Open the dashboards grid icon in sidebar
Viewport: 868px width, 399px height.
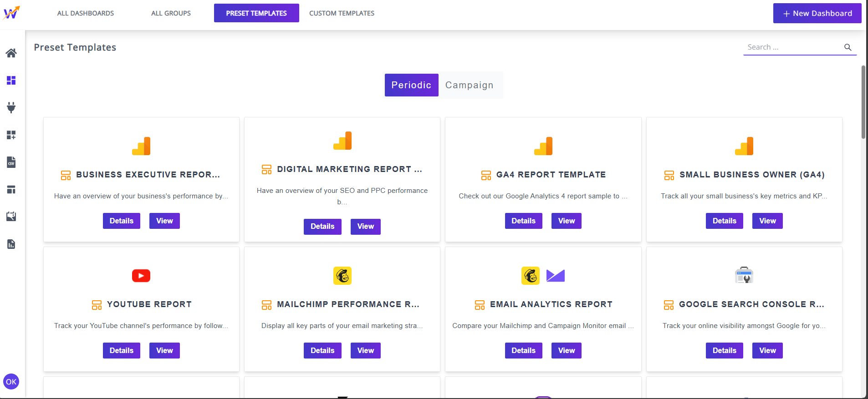point(11,81)
